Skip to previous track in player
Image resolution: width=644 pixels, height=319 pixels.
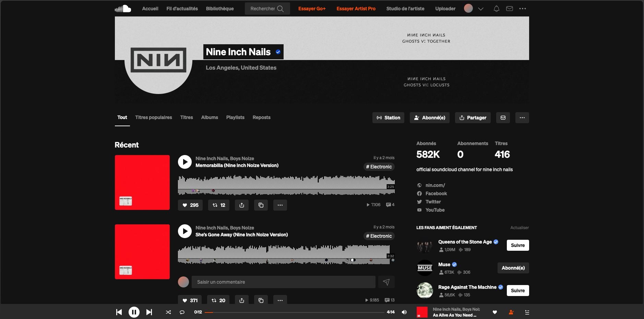click(x=119, y=312)
